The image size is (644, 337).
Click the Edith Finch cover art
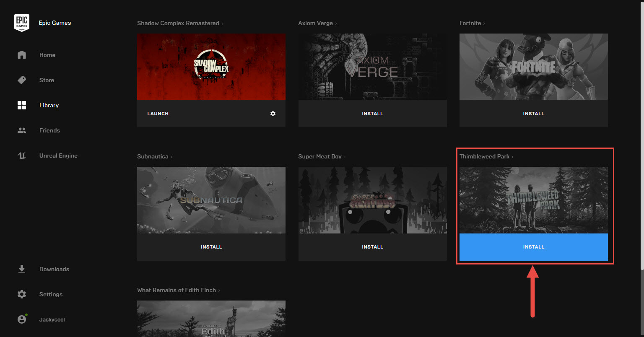tap(211, 319)
